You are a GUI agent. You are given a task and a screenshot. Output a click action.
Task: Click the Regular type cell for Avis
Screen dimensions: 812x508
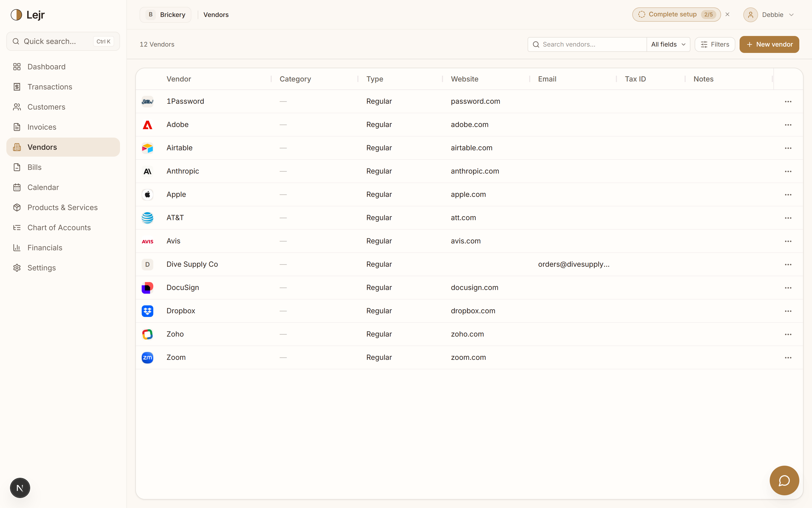[x=379, y=241]
